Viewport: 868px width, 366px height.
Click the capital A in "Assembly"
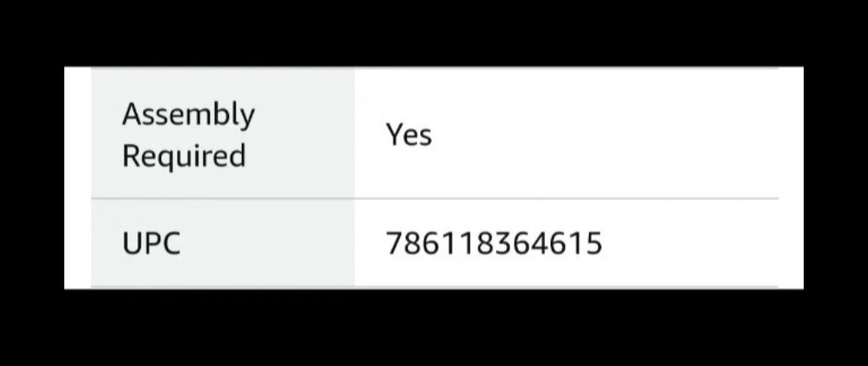[x=132, y=114]
